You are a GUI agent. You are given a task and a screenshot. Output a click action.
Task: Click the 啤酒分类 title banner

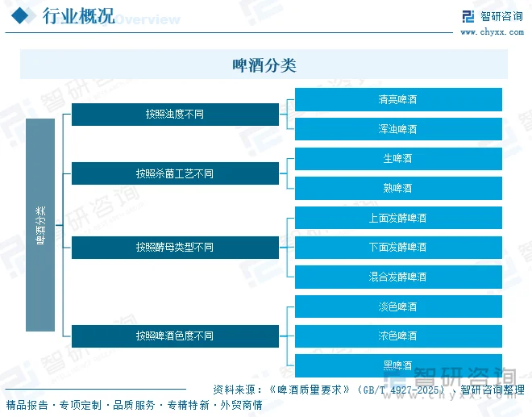264,65
